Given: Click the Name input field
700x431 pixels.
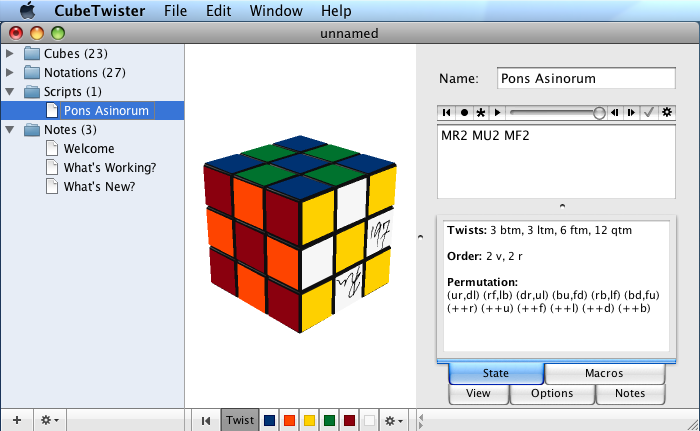Looking at the screenshot, I should (586, 78).
